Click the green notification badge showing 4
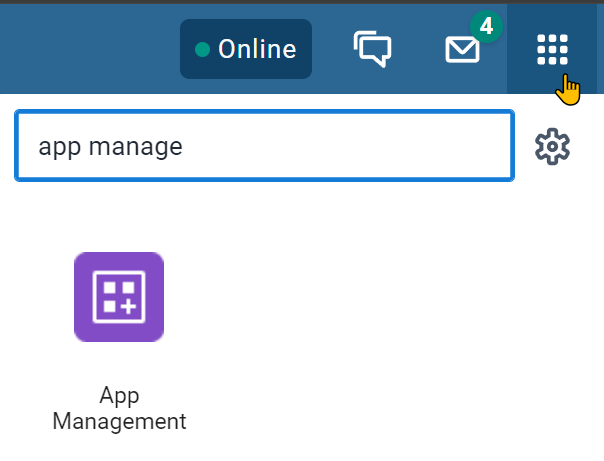The image size is (604, 461). [486, 27]
